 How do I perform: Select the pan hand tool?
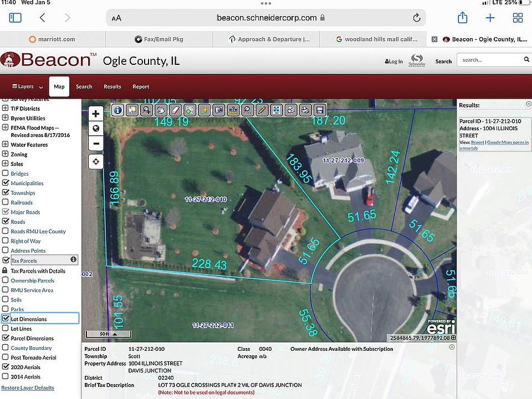pos(161,110)
